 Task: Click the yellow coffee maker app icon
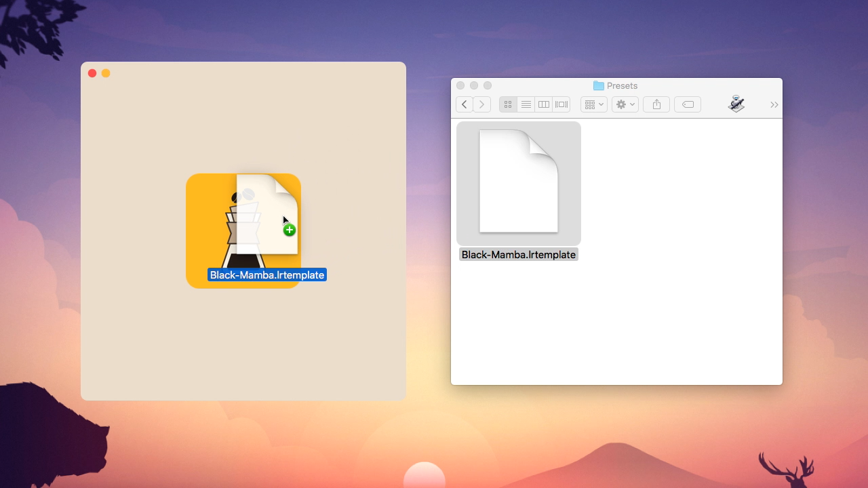point(243,230)
